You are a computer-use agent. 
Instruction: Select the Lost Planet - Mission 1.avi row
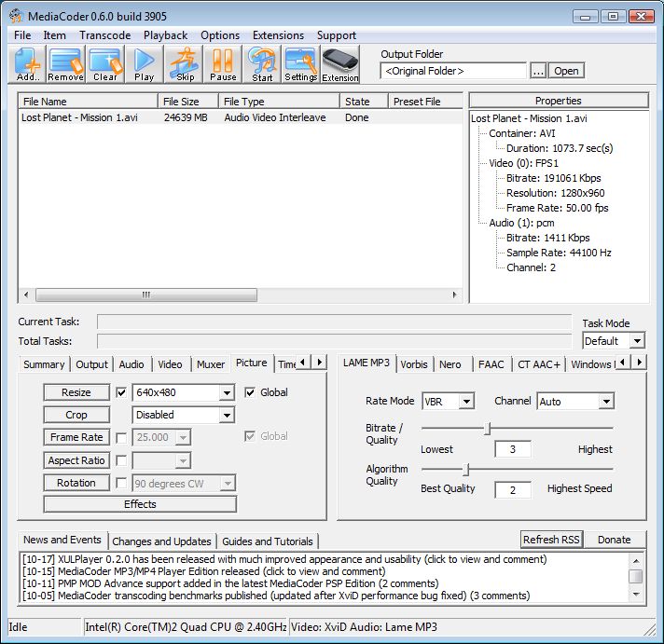pyautogui.click(x=241, y=117)
